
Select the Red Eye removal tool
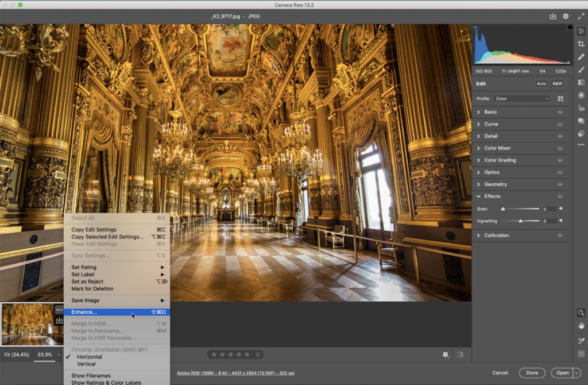[x=581, y=108]
